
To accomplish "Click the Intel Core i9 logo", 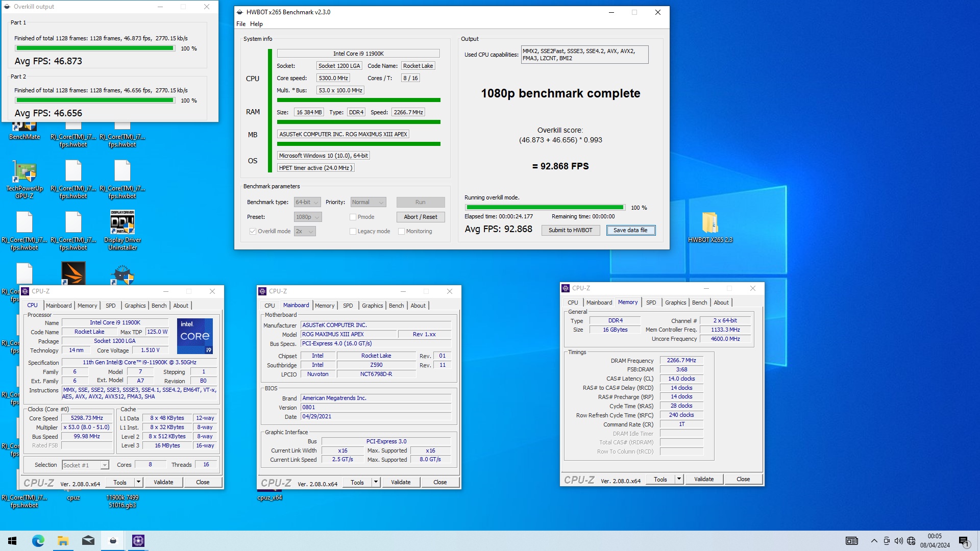I will point(195,336).
